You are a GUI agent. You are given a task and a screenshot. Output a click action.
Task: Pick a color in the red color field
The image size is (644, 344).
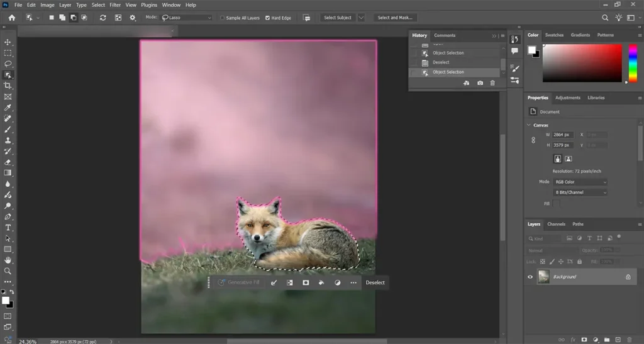582,64
